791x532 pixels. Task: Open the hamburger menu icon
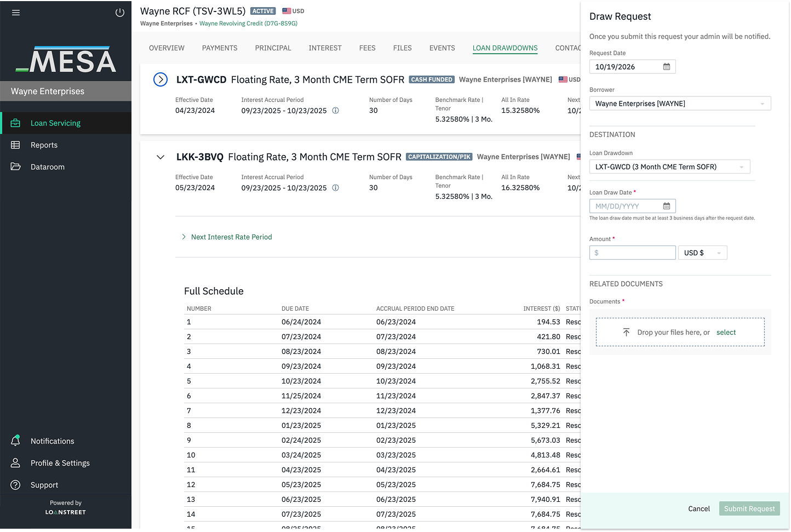tap(16, 13)
